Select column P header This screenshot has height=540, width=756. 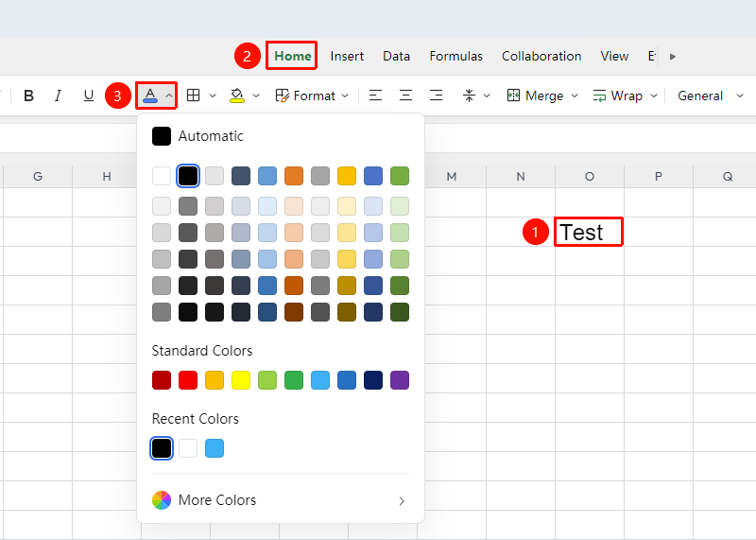pos(659,177)
